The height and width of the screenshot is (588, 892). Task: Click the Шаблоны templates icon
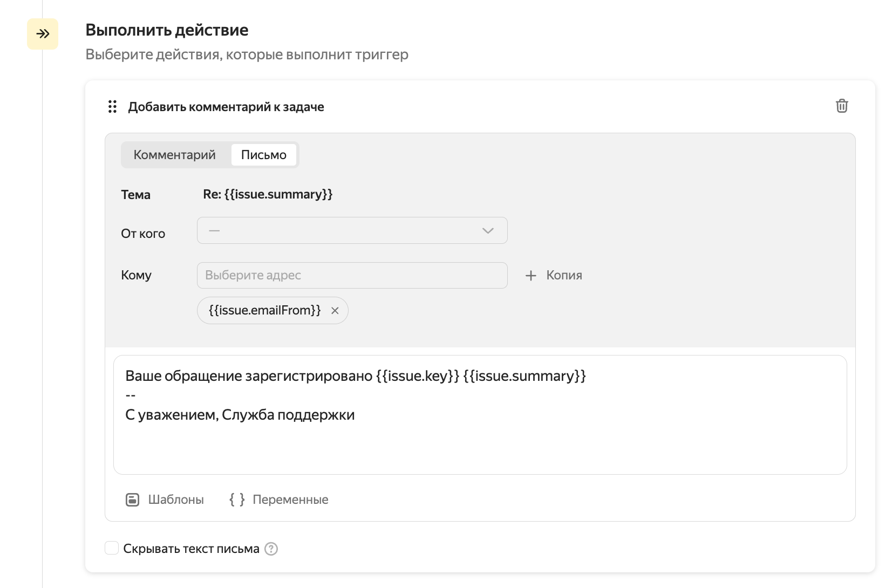132,500
